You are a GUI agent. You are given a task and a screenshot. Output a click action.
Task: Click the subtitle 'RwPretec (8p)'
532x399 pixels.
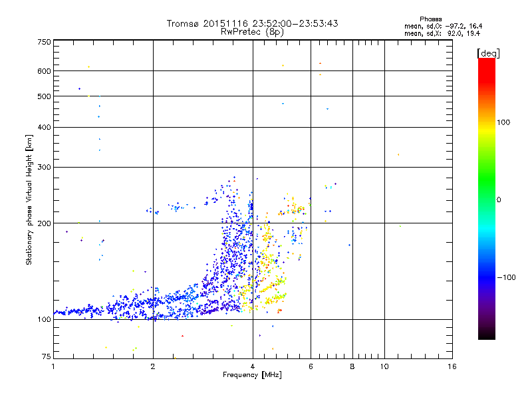pyautogui.click(x=252, y=32)
